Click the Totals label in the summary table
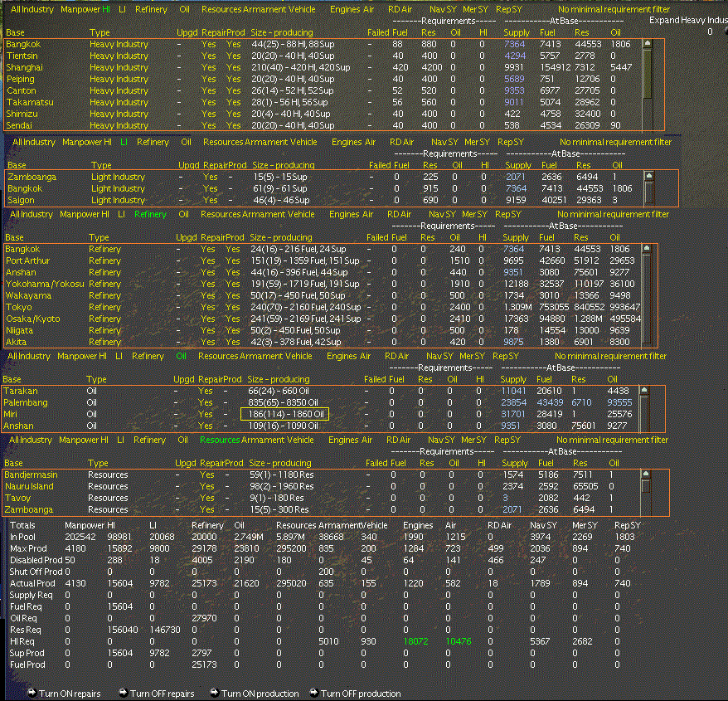 click(x=22, y=525)
